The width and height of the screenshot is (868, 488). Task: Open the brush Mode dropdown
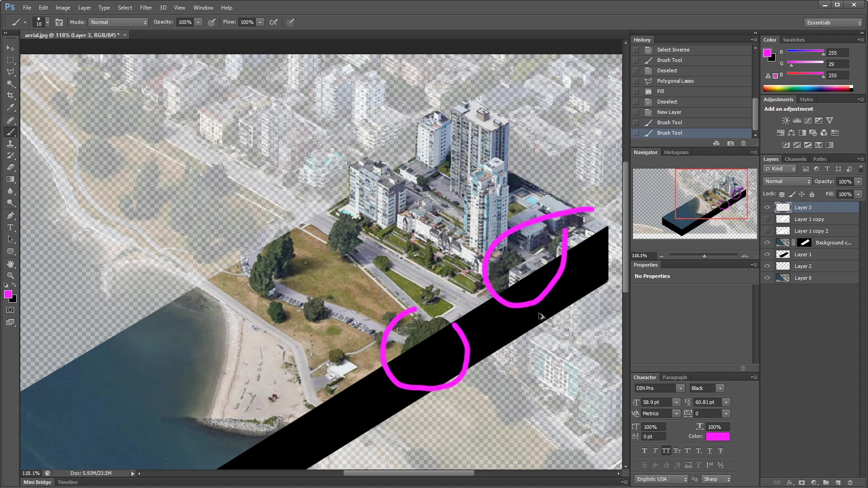(118, 22)
